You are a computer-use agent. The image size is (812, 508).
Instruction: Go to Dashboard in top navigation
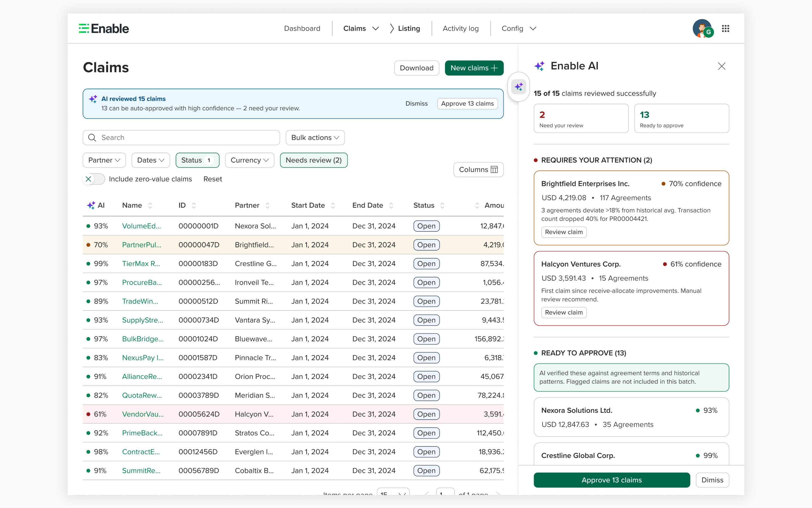(x=302, y=29)
